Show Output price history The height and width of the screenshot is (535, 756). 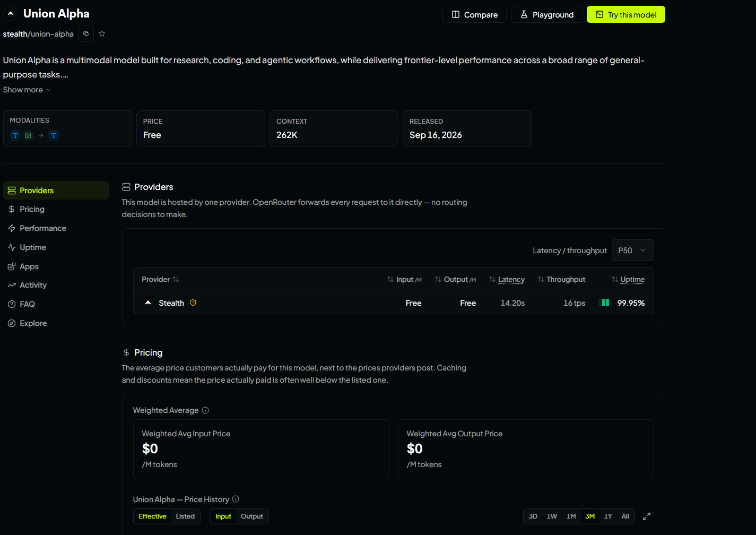pos(252,516)
